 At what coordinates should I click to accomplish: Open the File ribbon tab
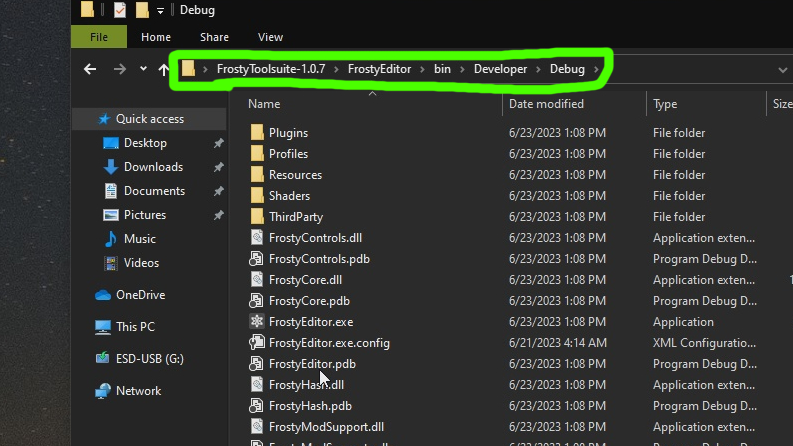point(99,37)
